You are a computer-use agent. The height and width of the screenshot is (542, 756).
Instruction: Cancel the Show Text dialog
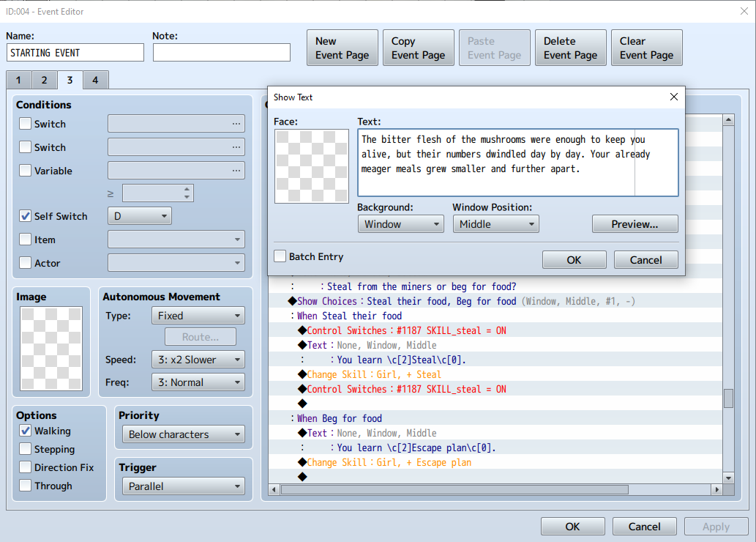[646, 260]
